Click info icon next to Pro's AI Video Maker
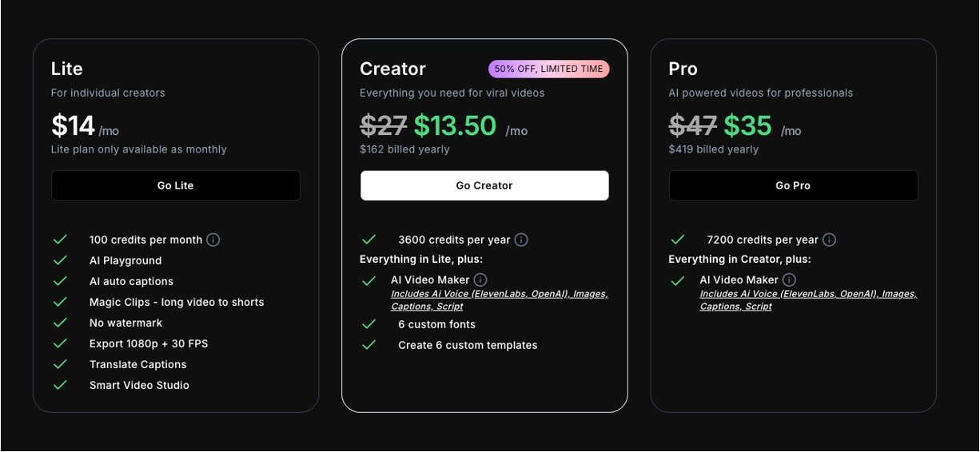Screen dimensions: 980x452 (x=789, y=280)
